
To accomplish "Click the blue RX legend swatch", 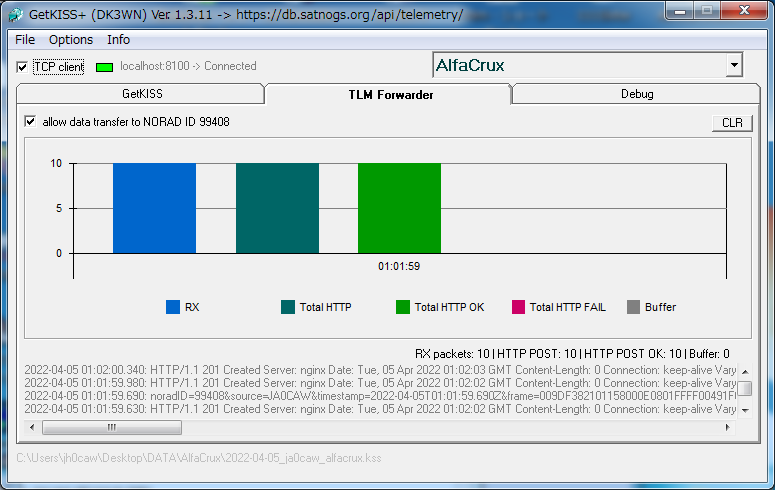I will click(173, 307).
